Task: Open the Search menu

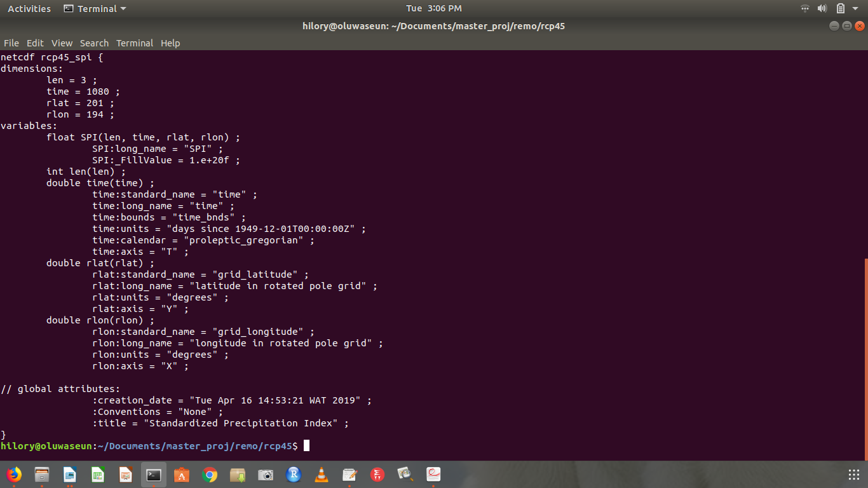Action: tap(94, 43)
